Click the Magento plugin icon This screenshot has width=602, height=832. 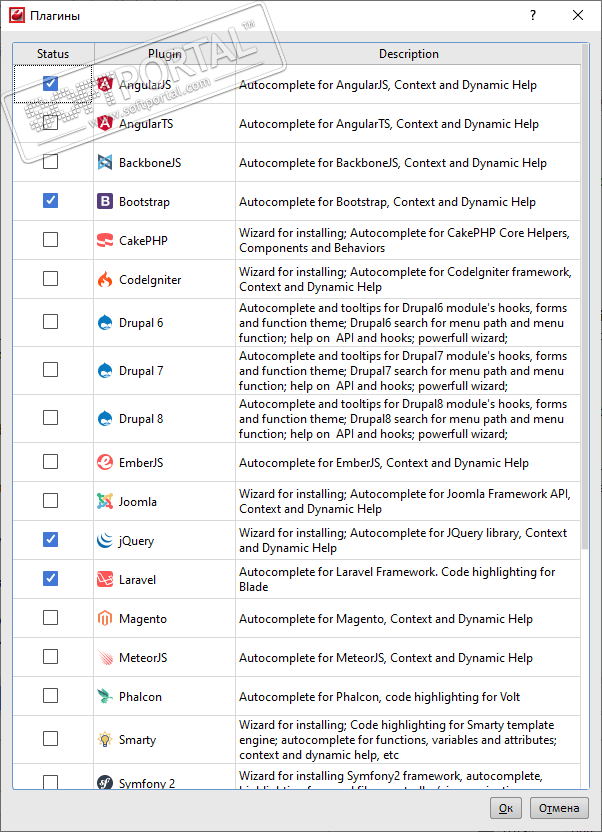click(x=105, y=618)
